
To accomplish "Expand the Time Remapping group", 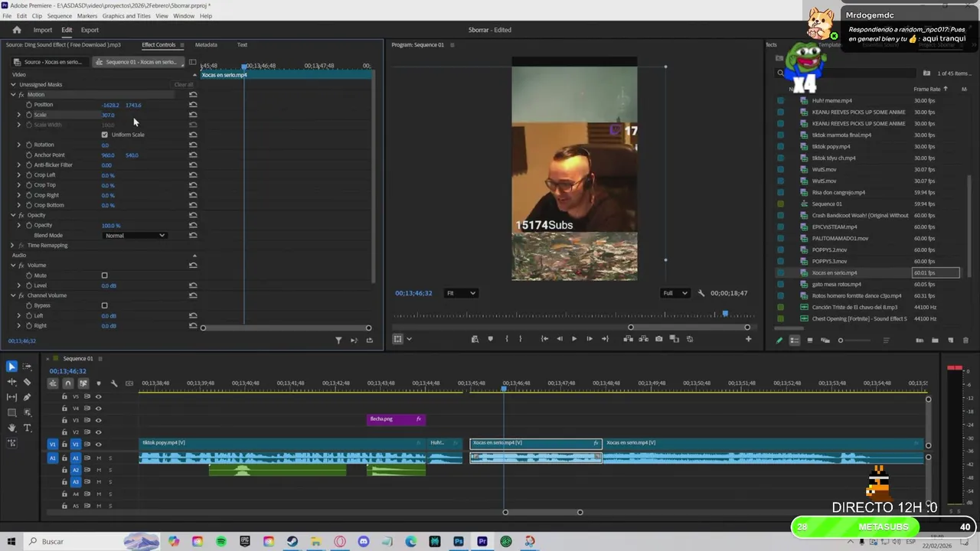I will tap(13, 246).
